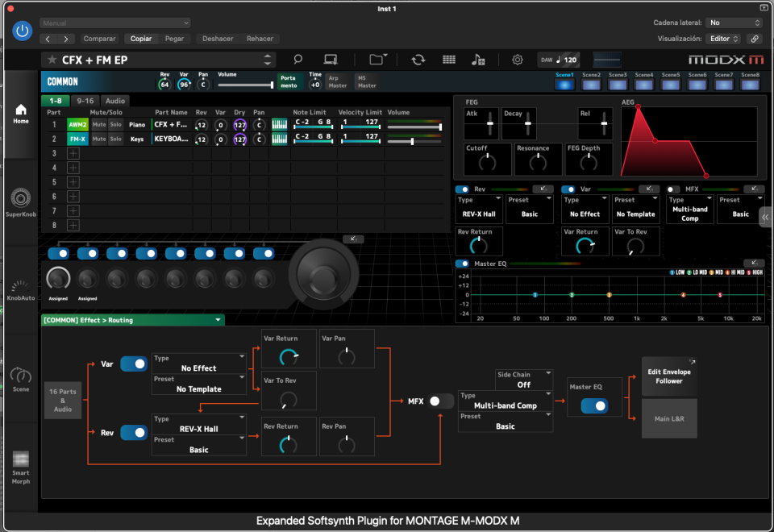Solo part 2 FM-X keys
Viewport: 774px width, 532px height.
click(115, 139)
